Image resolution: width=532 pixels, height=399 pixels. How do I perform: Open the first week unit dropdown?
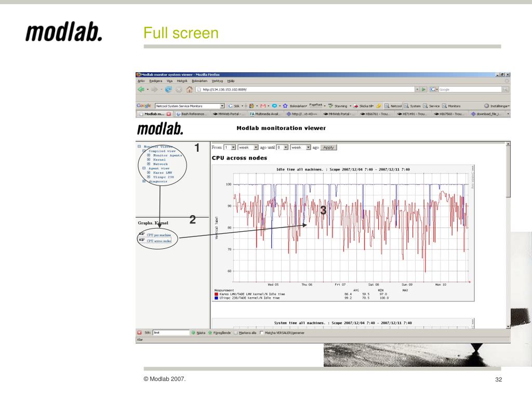click(x=248, y=147)
